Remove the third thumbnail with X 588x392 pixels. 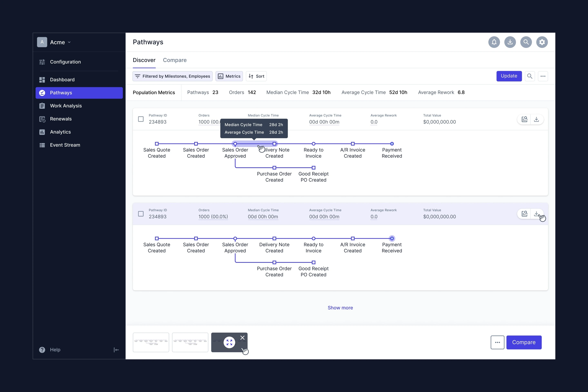coord(242,338)
